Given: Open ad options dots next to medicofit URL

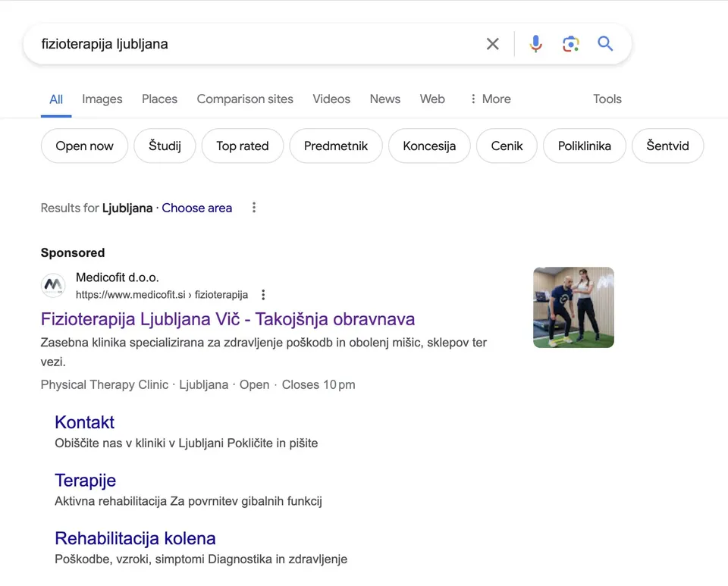Looking at the screenshot, I should [263, 295].
